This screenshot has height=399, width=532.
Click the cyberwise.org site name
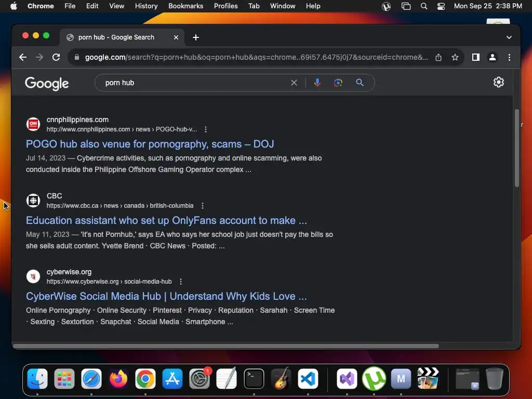(x=69, y=272)
